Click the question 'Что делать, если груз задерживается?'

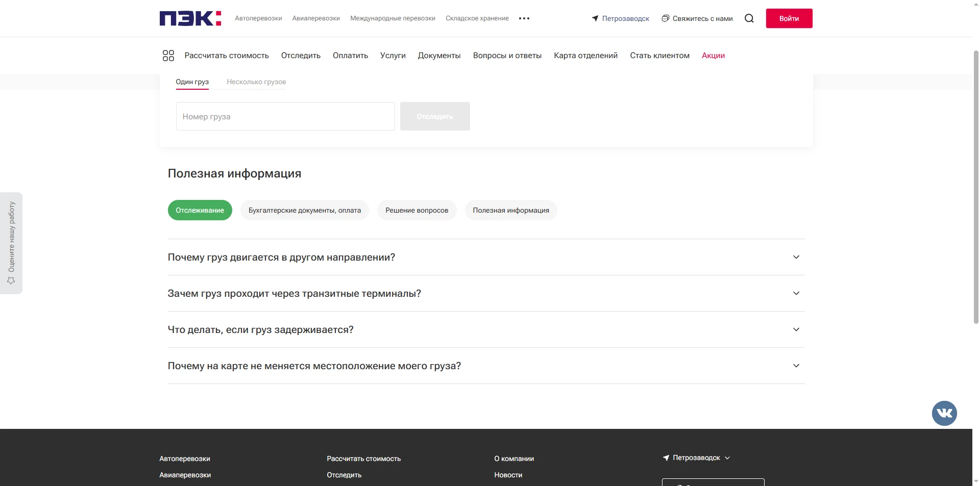click(261, 329)
